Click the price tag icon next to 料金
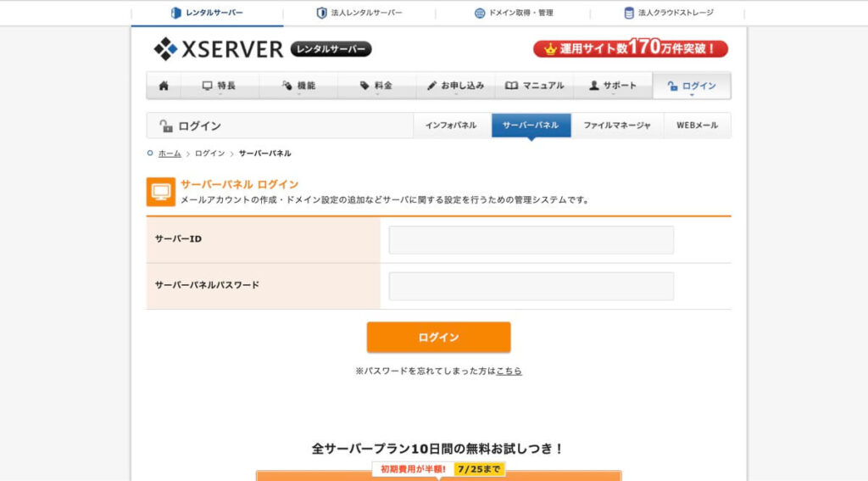The height and width of the screenshot is (481, 868). pyautogui.click(x=364, y=86)
